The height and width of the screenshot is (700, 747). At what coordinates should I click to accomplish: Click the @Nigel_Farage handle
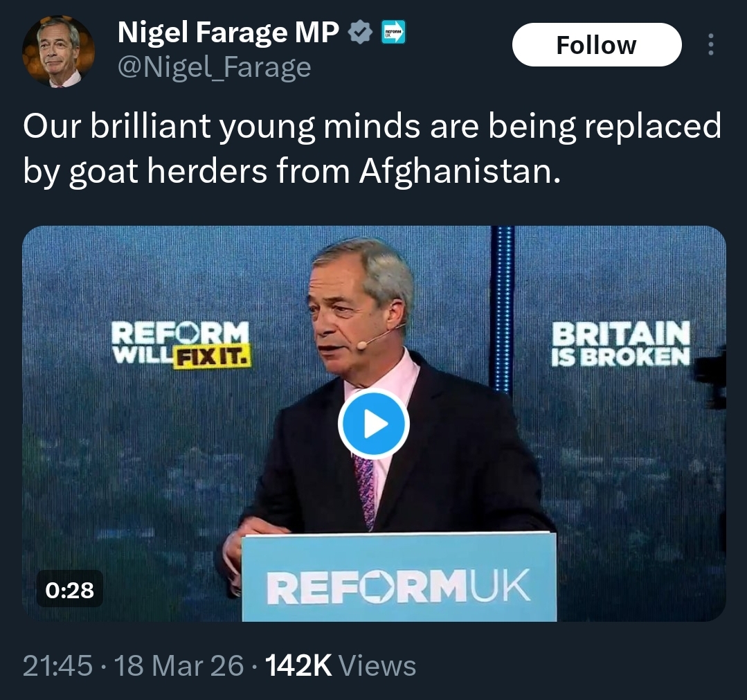pyautogui.click(x=214, y=67)
